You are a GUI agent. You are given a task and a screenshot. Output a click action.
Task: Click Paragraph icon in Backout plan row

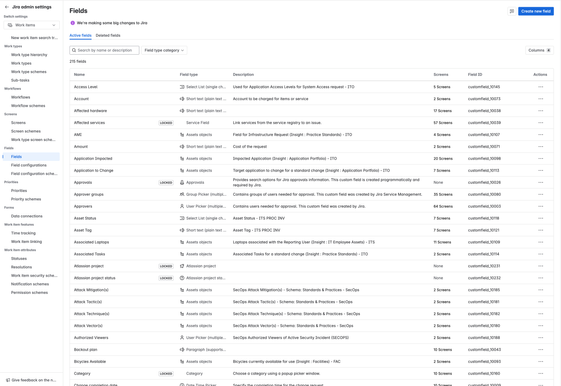point(182,350)
